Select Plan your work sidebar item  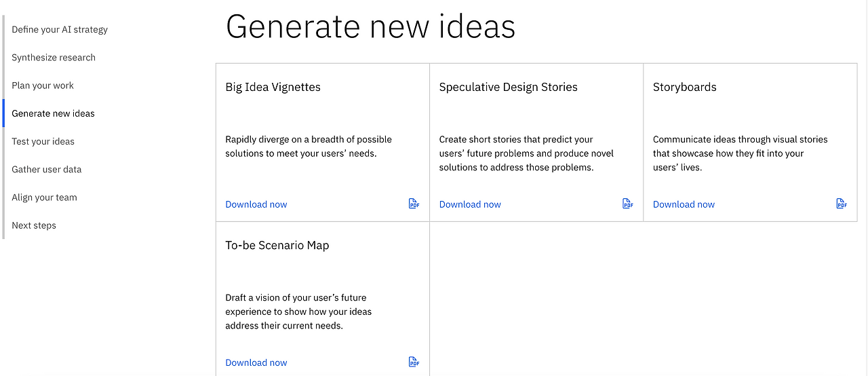click(43, 86)
